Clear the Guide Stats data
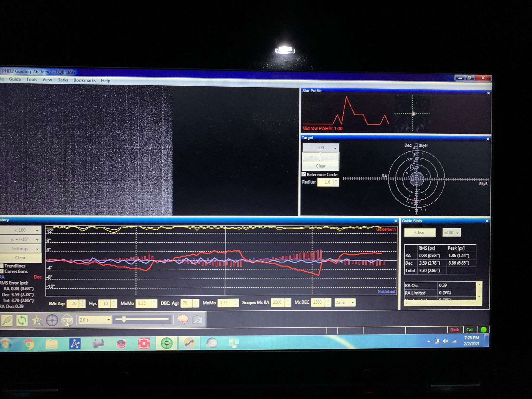The width and height of the screenshot is (532, 399). click(420, 232)
